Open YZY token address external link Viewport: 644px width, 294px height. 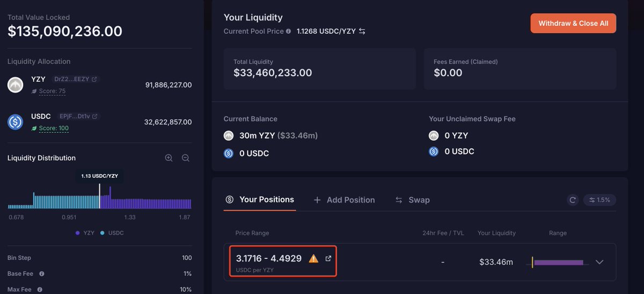[94, 79]
